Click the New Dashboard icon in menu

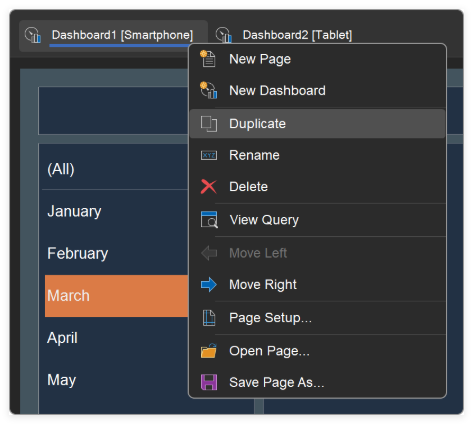pyautogui.click(x=208, y=90)
